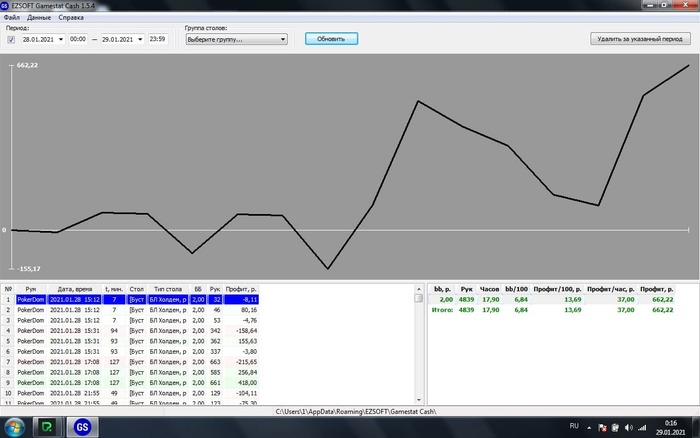Expand the start date 28.01.2021 dropdown
The width and height of the screenshot is (700, 438).
click(61, 39)
